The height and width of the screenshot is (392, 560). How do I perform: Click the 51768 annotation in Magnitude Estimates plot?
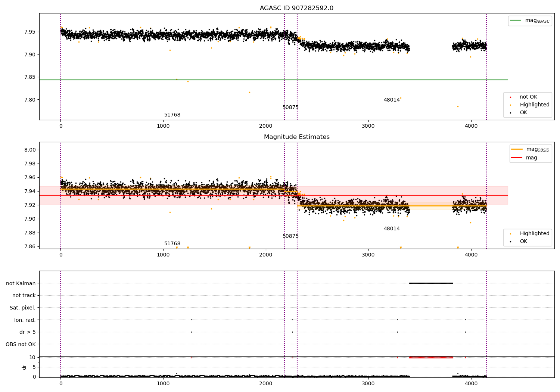(172, 244)
